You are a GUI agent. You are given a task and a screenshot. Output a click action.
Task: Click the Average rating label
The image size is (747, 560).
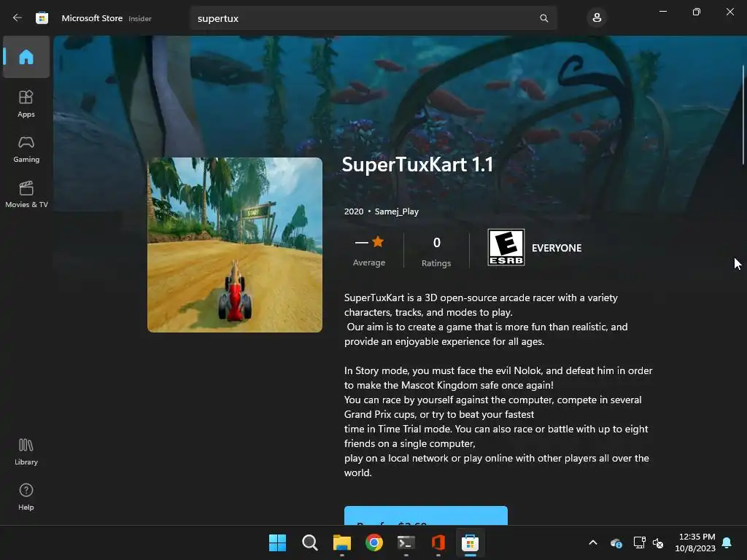coord(368,262)
